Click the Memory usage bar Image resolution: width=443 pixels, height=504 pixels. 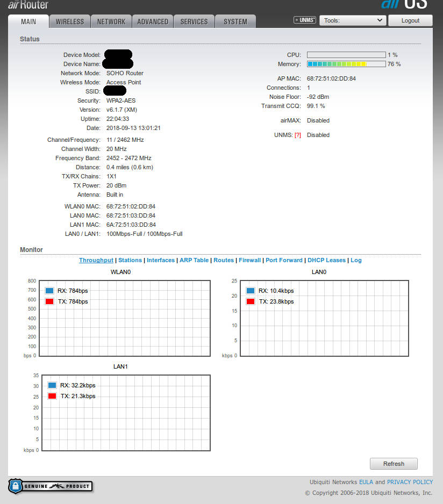[346, 64]
